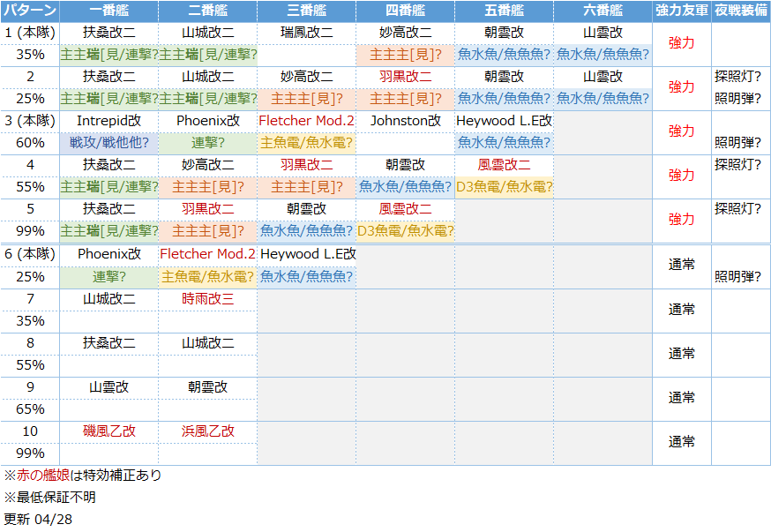Click the 60% rate cell
Viewport: 771px width, 532px height.
pos(30,143)
